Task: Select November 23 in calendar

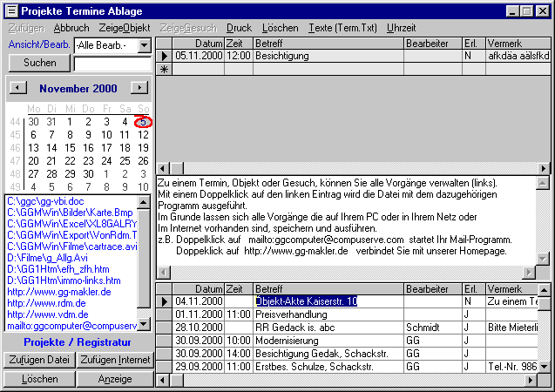Action: pos(88,161)
